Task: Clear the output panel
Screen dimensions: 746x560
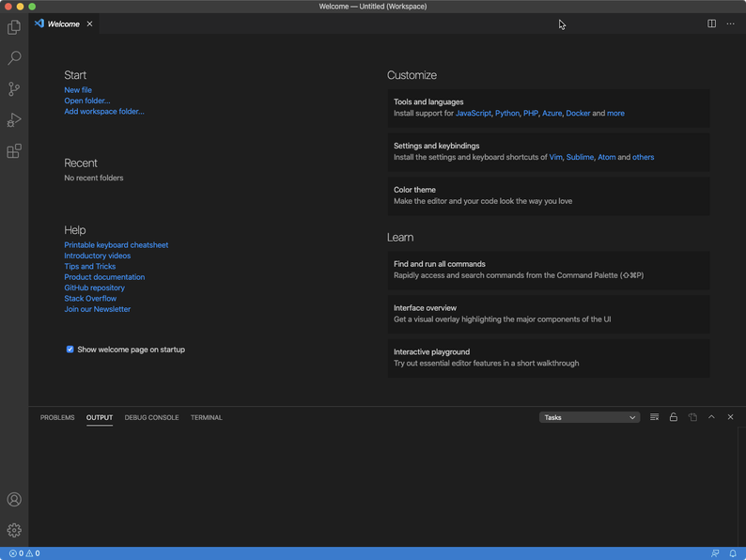Action: click(x=654, y=417)
